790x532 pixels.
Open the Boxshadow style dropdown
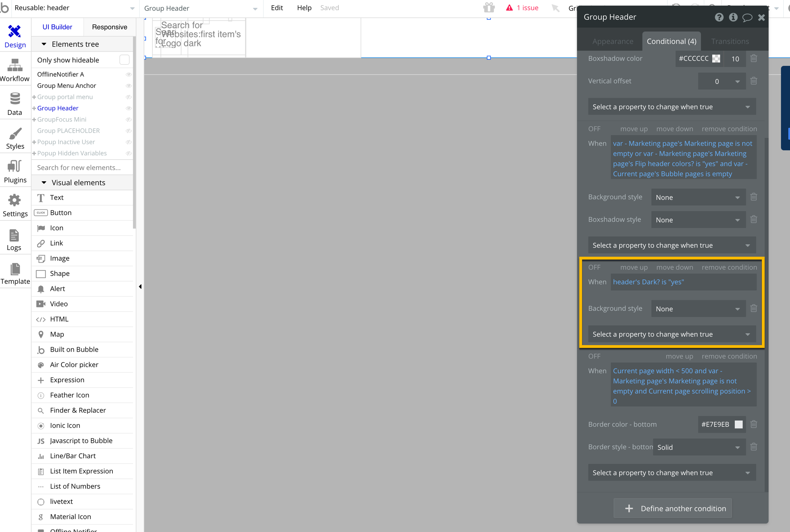tap(698, 220)
